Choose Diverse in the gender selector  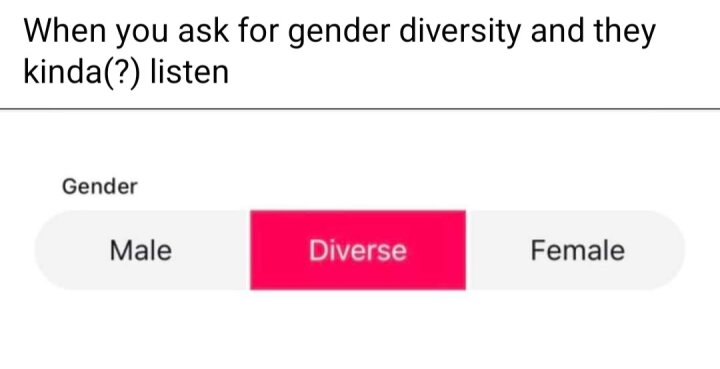[x=358, y=251]
